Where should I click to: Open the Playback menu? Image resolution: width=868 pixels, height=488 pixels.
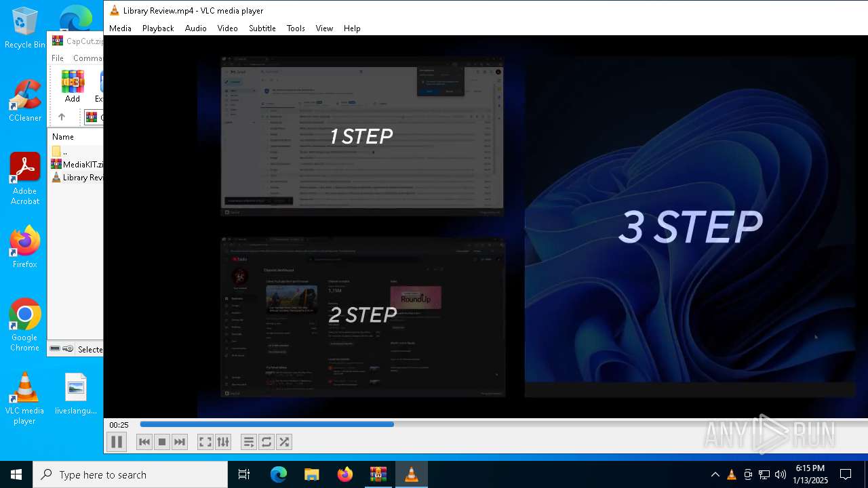[158, 28]
